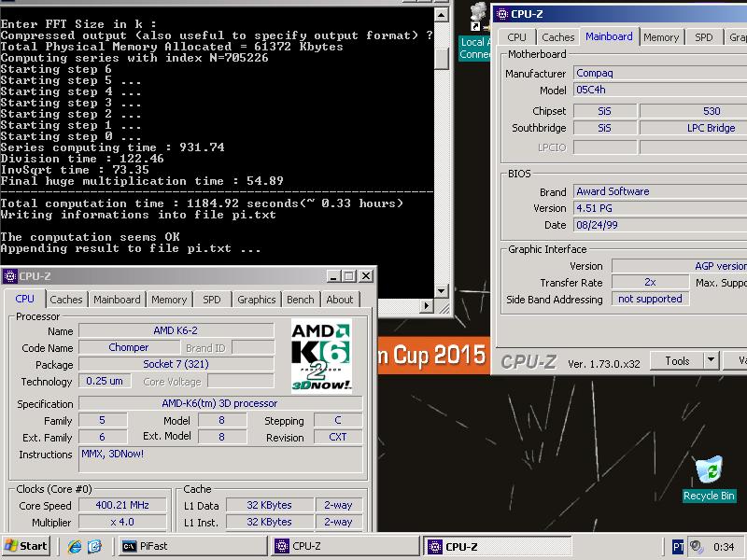Click the tray icon next to the clock

697,547
